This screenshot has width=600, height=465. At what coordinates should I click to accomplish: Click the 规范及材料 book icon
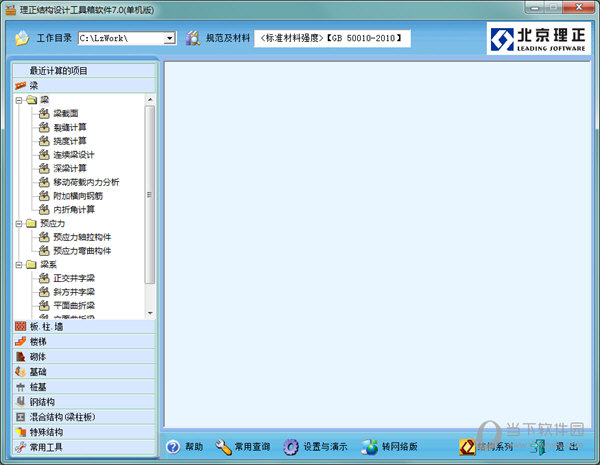(x=191, y=38)
